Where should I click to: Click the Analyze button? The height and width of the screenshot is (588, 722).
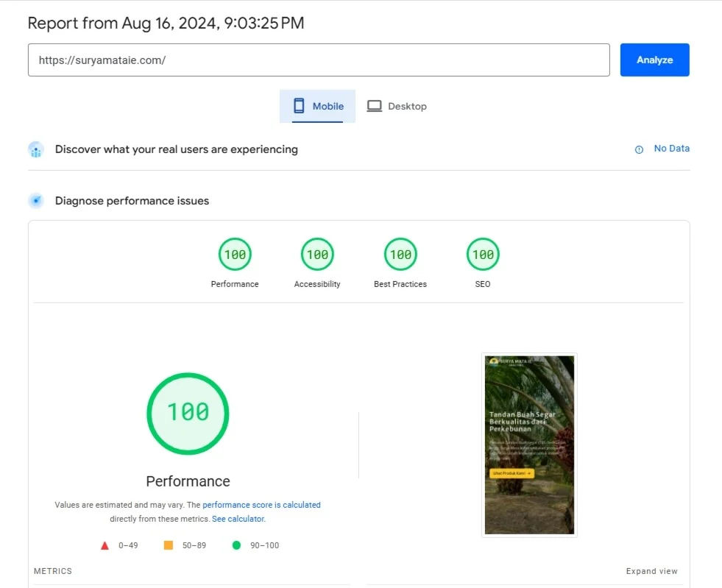pos(654,60)
